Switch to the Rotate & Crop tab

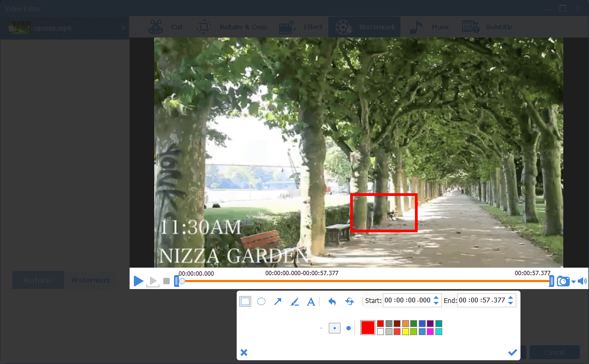pyautogui.click(x=232, y=27)
